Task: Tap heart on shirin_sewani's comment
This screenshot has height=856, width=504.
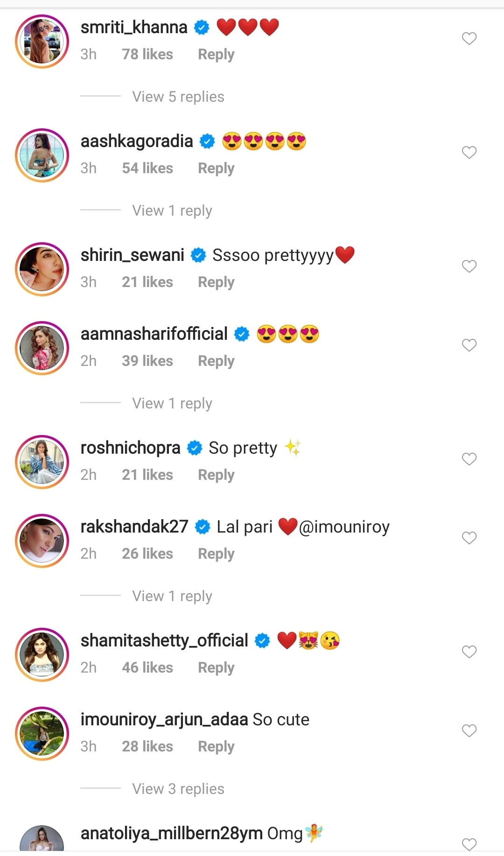Action: point(469,266)
